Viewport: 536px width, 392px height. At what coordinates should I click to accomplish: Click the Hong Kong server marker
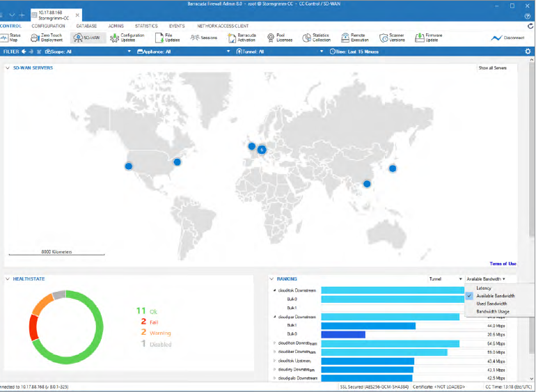367,184
